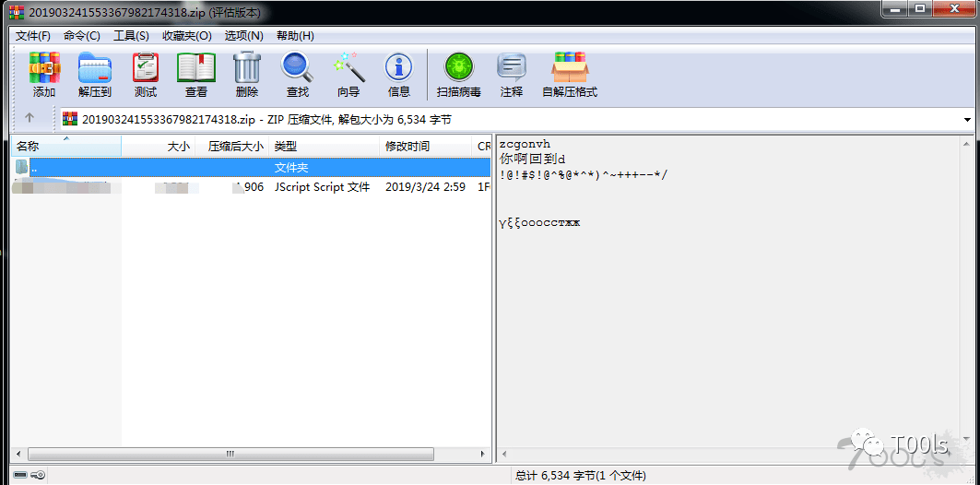Click comment pane left scroll arrow
Screen dimensions: 980x485
click(503, 454)
